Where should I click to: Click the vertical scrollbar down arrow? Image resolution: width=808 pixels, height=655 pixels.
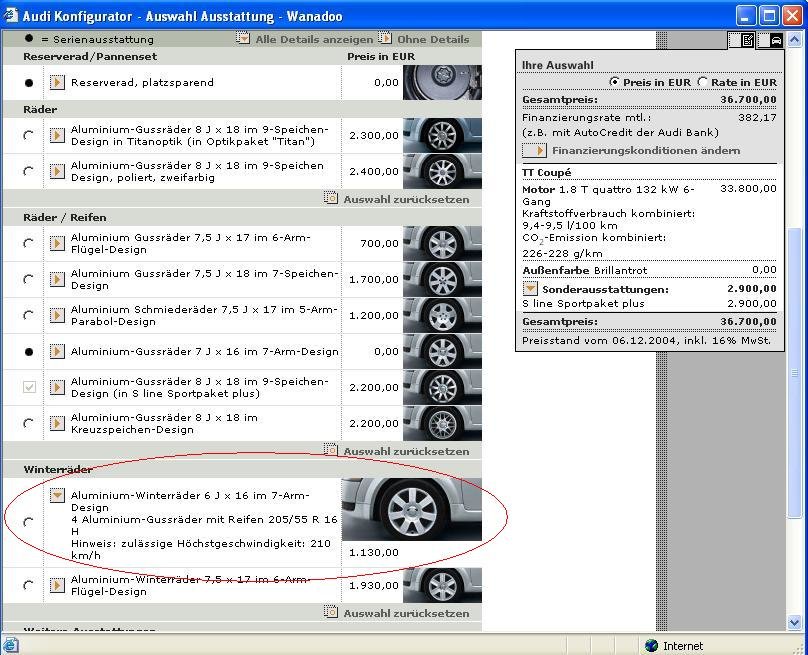[x=796, y=621]
